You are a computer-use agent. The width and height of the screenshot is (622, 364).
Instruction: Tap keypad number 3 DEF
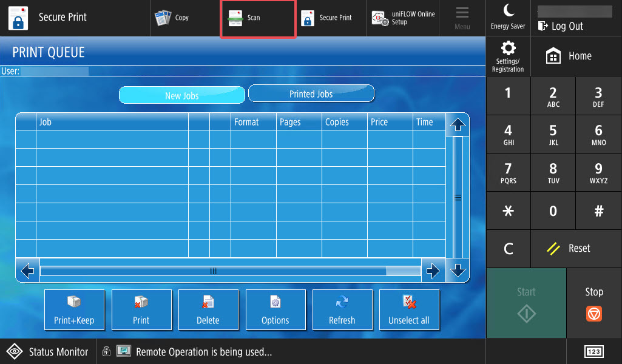coord(598,96)
